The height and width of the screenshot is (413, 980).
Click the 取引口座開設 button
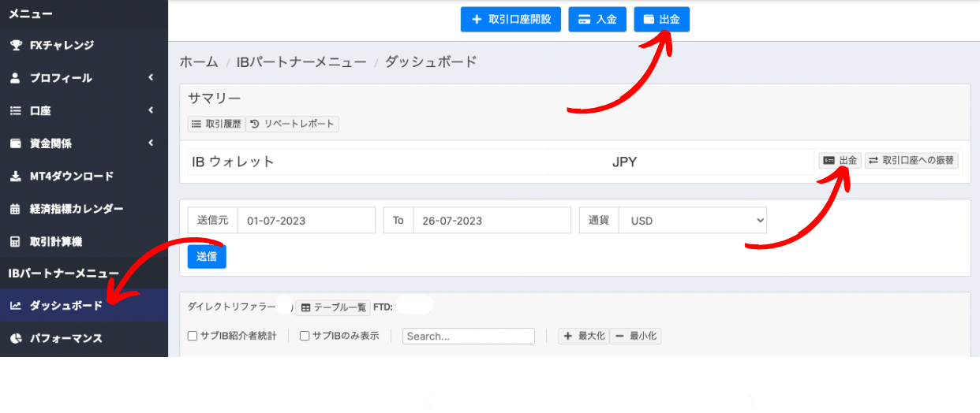pyautogui.click(x=511, y=19)
